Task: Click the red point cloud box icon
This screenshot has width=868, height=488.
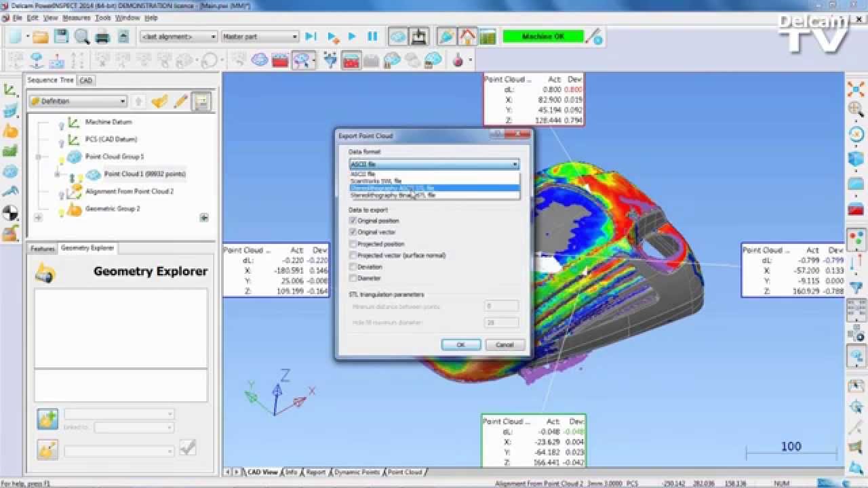Action: (x=280, y=61)
